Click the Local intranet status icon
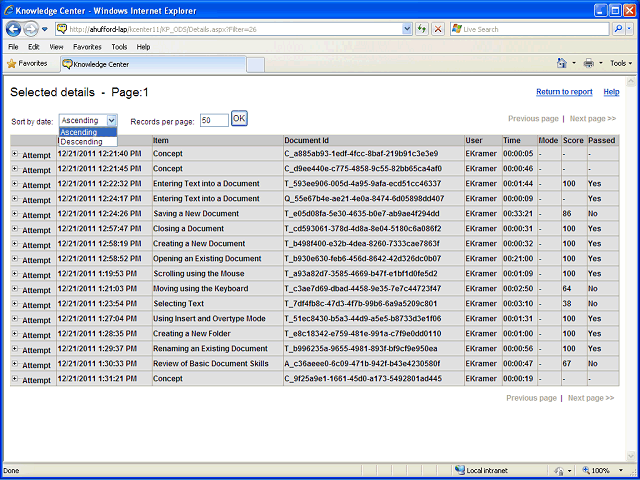 (460, 470)
